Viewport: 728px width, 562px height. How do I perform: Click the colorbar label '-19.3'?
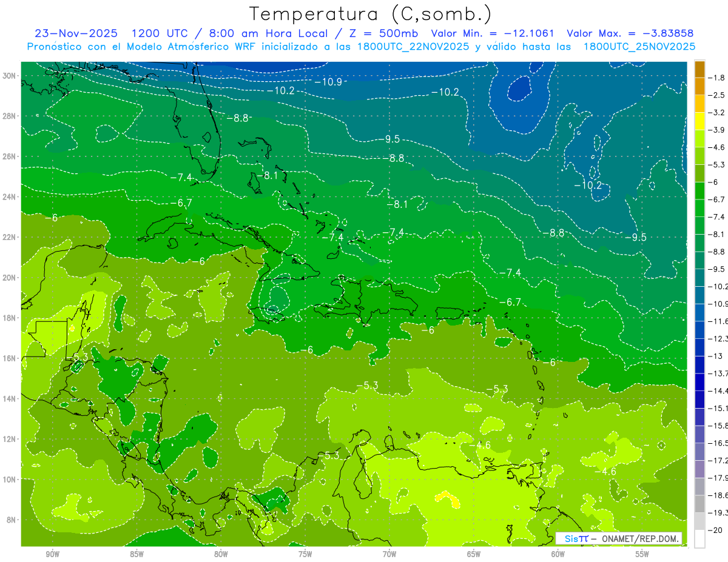718,512
